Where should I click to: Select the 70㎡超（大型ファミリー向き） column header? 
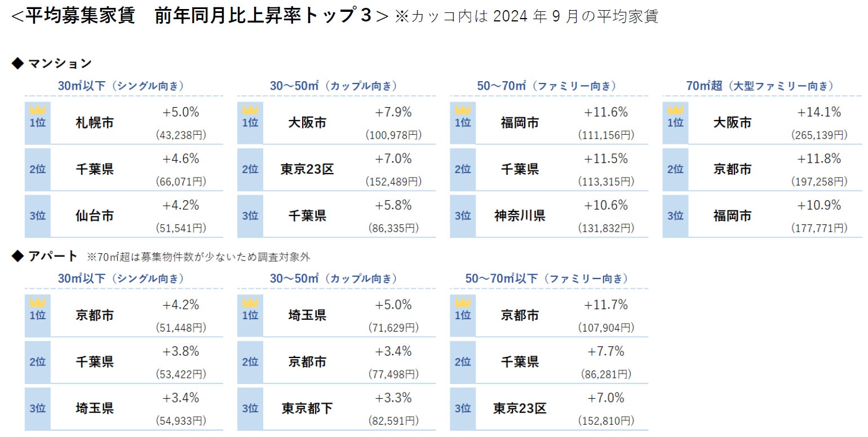759,86
